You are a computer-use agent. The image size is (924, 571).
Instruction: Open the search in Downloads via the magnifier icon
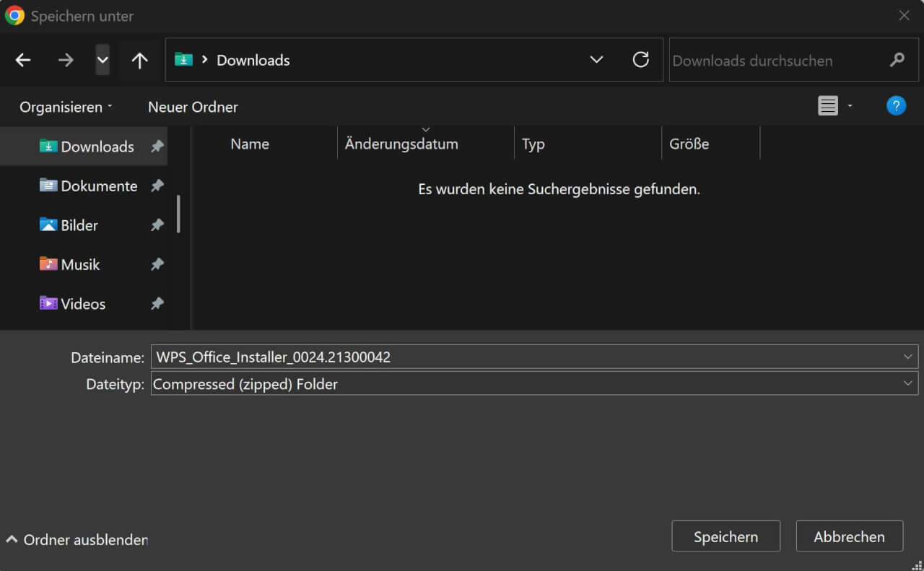pyautogui.click(x=896, y=60)
